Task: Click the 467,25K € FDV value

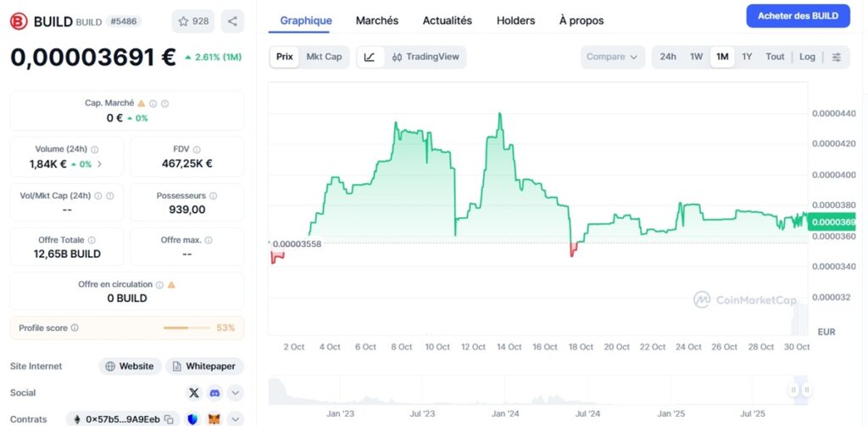Action: pyautogui.click(x=187, y=164)
